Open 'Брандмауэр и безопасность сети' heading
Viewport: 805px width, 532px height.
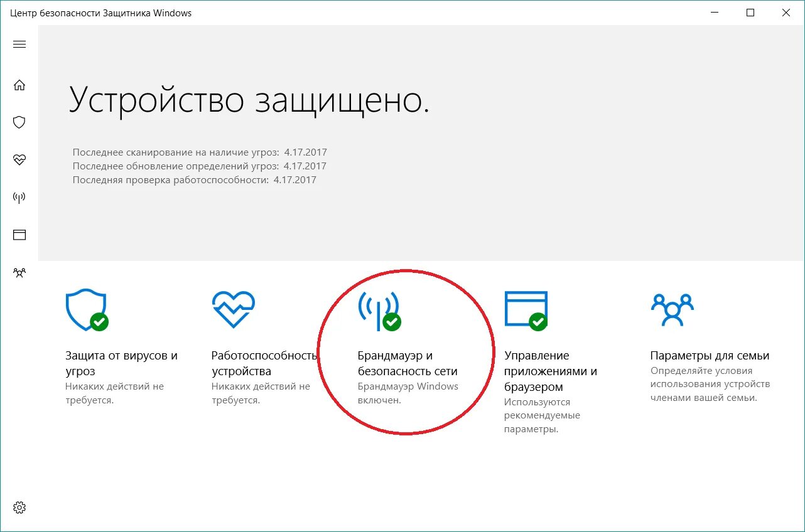(408, 363)
